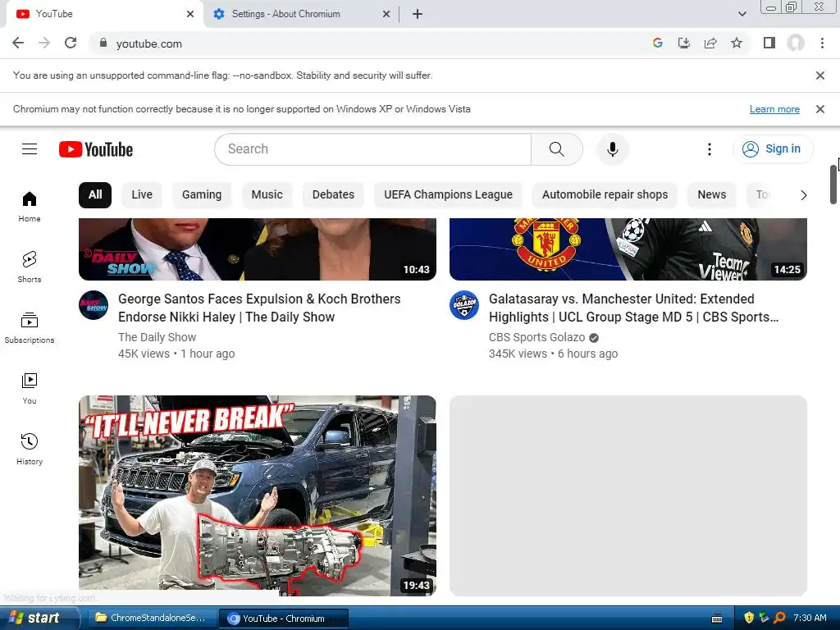Viewport: 840px width, 630px height.
Task: Select the All filter chip
Action: click(95, 195)
